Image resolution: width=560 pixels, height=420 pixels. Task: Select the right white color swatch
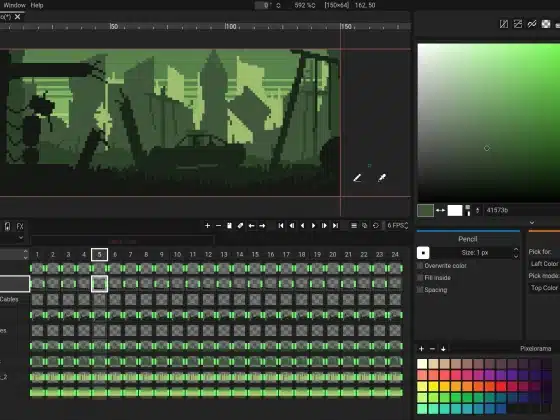pyautogui.click(x=455, y=210)
